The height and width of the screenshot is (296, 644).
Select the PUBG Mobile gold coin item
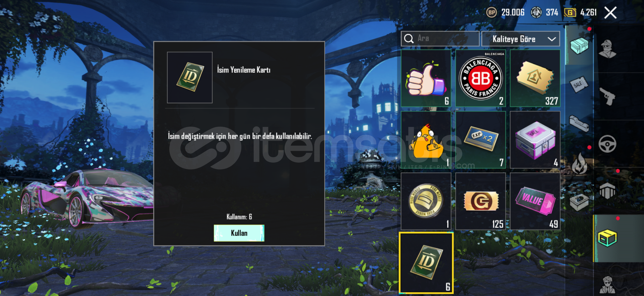(426, 201)
